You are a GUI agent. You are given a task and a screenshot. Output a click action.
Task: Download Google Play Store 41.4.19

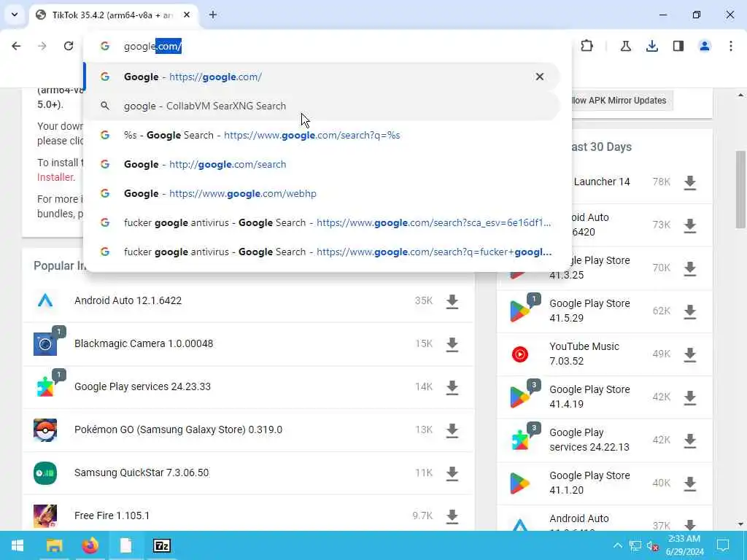tap(690, 397)
